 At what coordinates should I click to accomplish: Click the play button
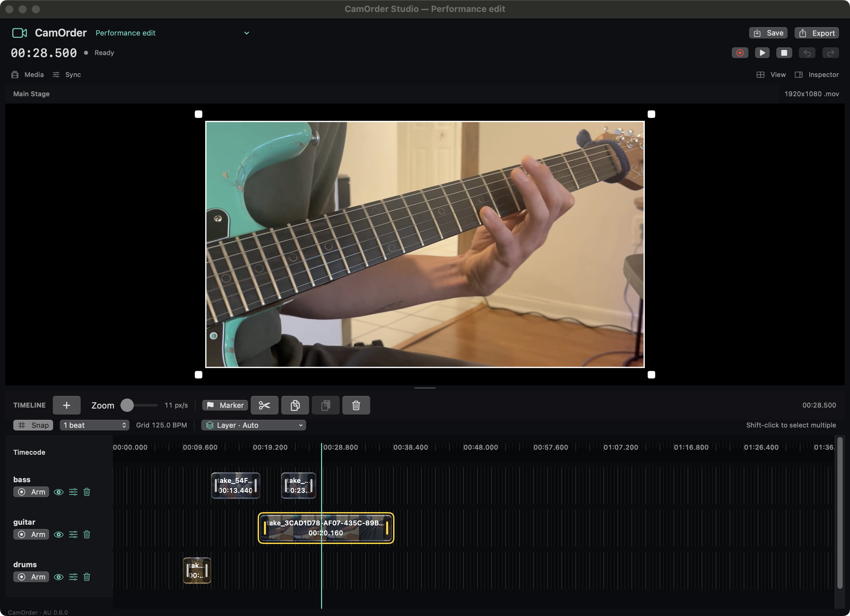point(762,53)
